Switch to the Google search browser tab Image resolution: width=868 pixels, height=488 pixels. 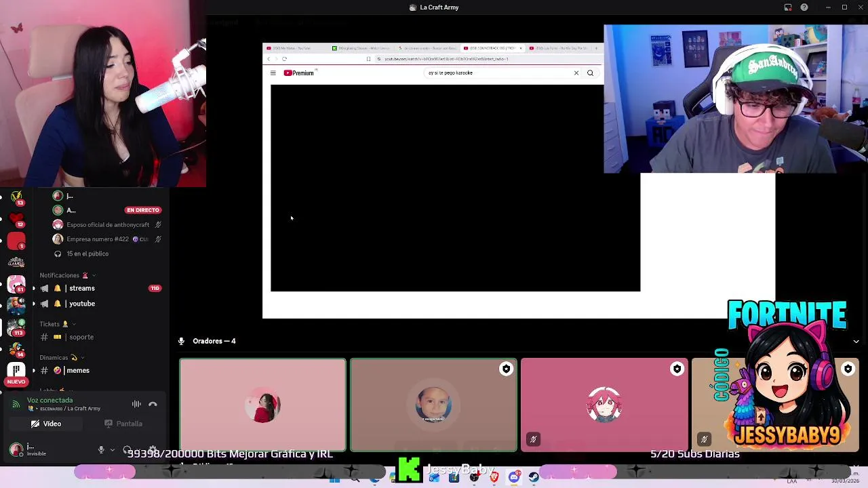click(426, 48)
